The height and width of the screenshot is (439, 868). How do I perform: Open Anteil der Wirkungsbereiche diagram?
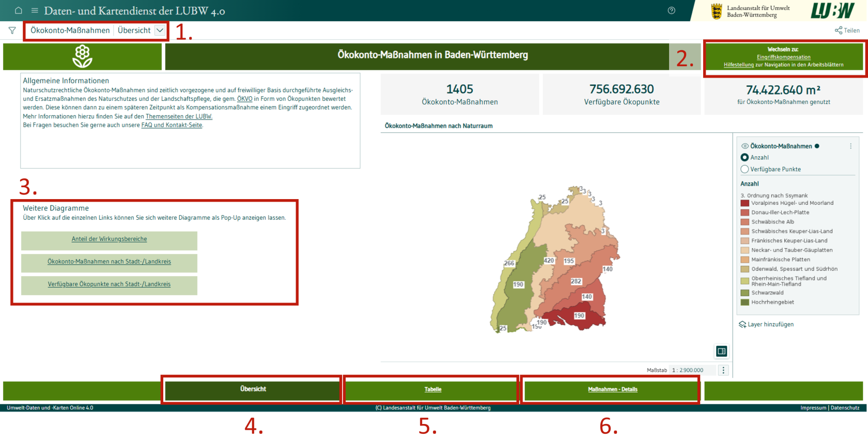[109, 239]
